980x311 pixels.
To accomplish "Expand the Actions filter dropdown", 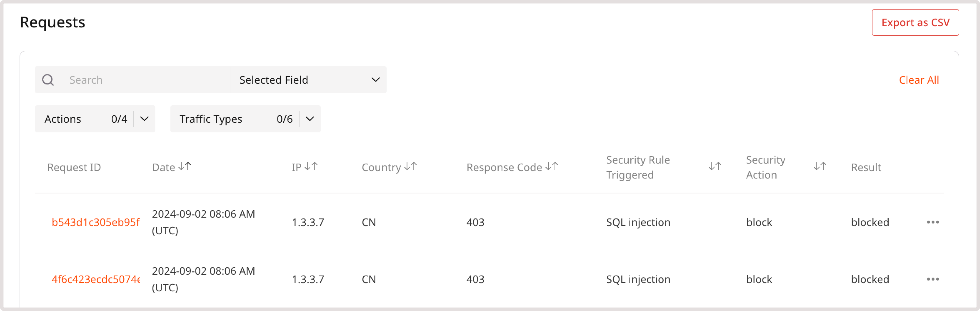I will coord(144,119).
